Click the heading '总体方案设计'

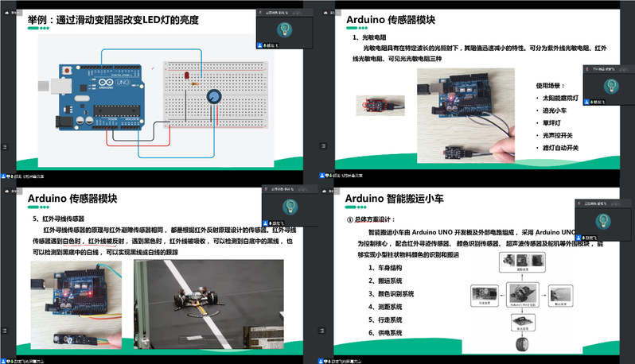372,219
